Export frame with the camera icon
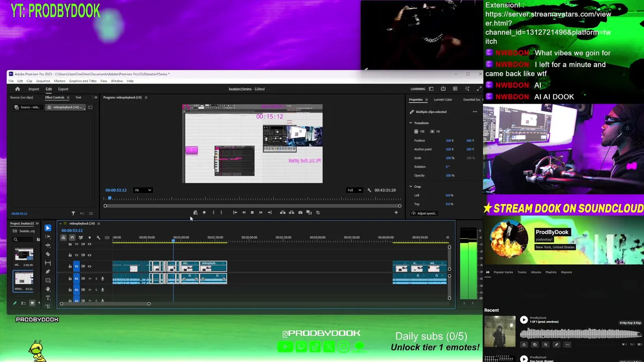 pos(300,212)
